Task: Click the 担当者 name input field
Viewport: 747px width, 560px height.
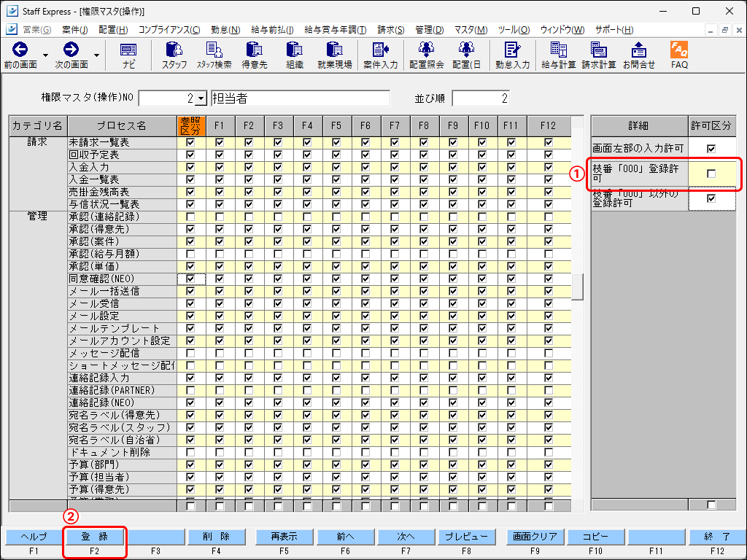Action: [300, 98]
